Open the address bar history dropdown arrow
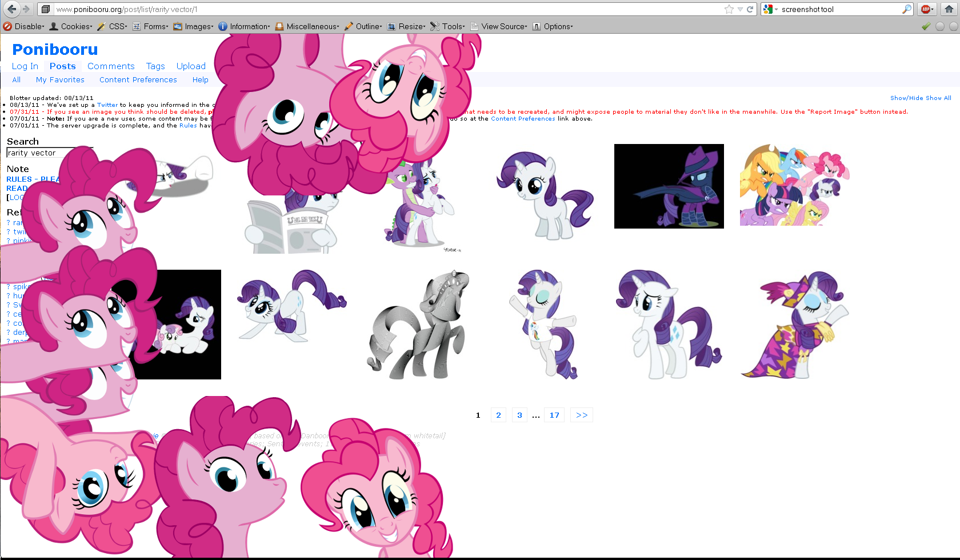 point(740,9)
